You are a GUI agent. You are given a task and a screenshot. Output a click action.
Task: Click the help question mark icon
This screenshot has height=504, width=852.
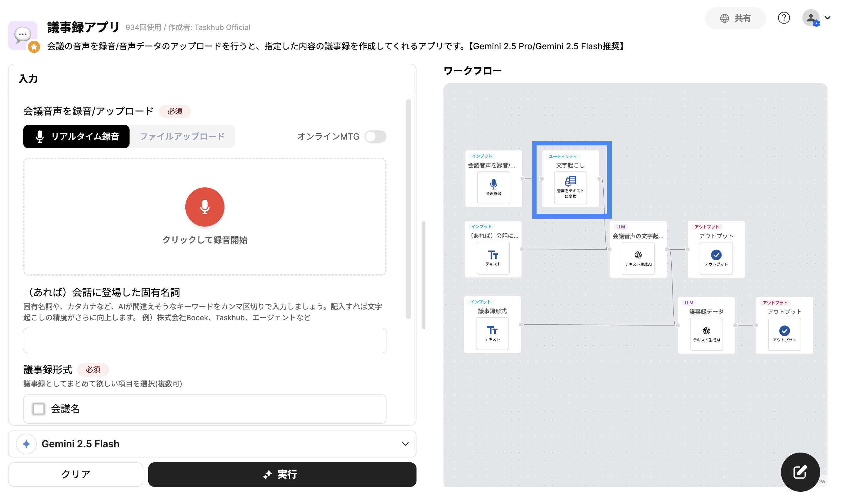(x=783, y=18)
